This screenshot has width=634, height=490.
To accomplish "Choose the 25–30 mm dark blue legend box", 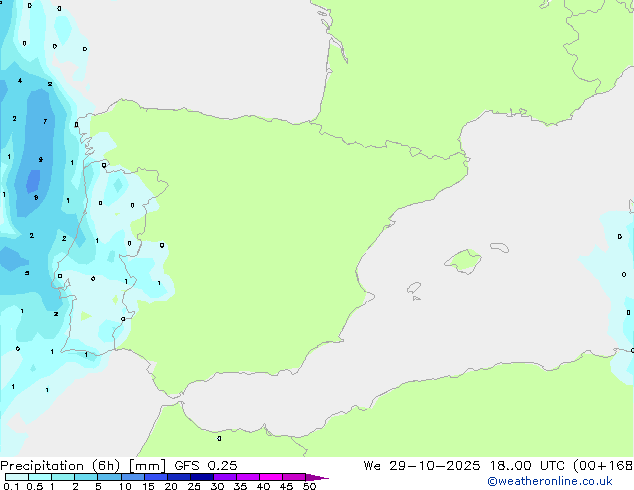I will (x=202, y=477).
